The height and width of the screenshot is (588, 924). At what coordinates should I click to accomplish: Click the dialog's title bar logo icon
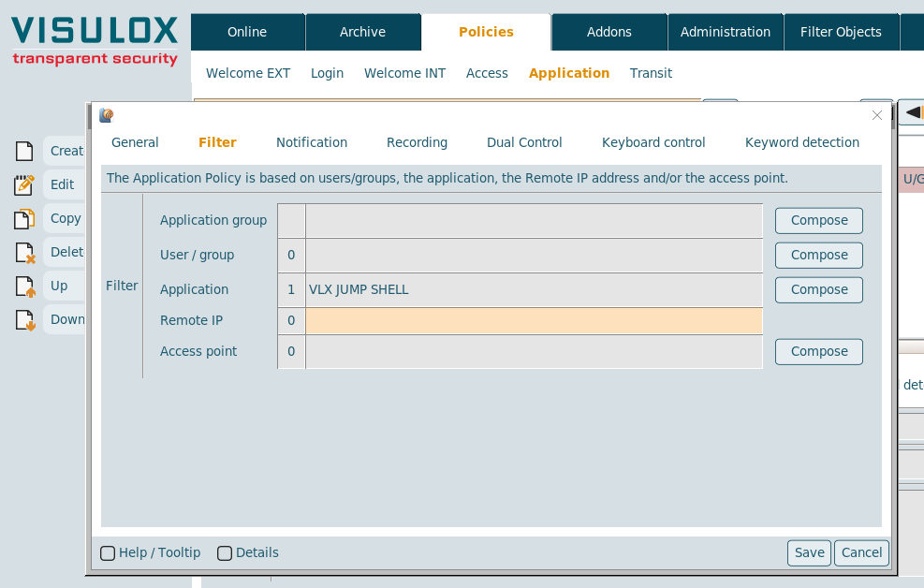107,115
